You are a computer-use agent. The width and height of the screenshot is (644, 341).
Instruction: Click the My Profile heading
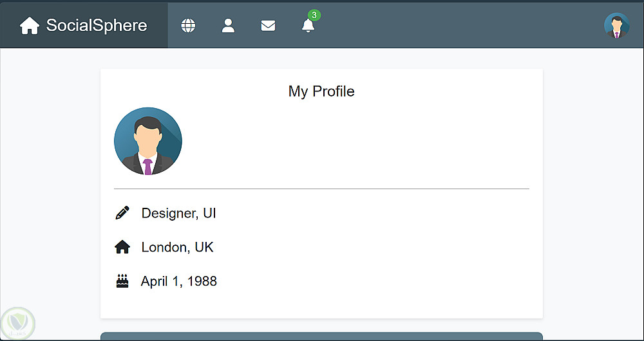coord(321,91)
